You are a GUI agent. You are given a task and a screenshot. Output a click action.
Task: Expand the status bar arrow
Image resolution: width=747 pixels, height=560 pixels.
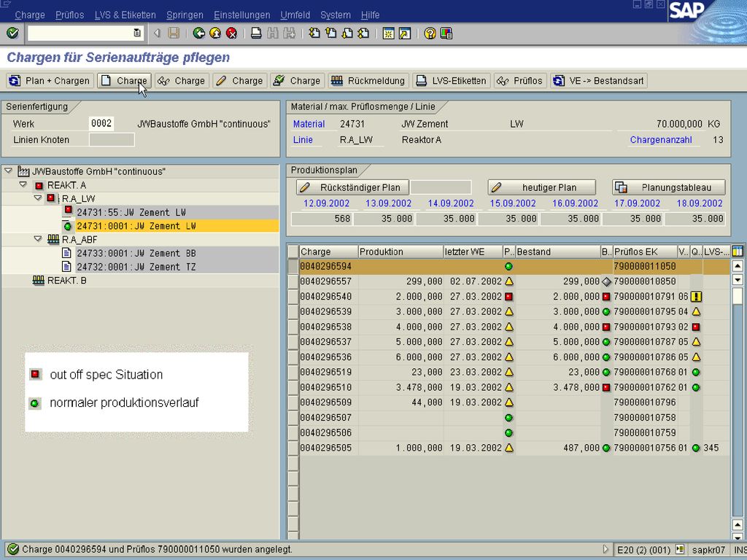click(605, 549)
